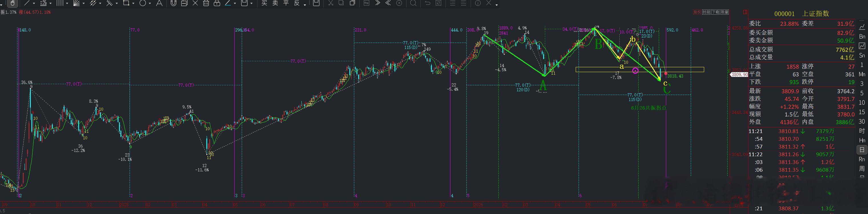Screen dimensions: 868x214
Task: Select the circle drawing tool
Action: 143,3
